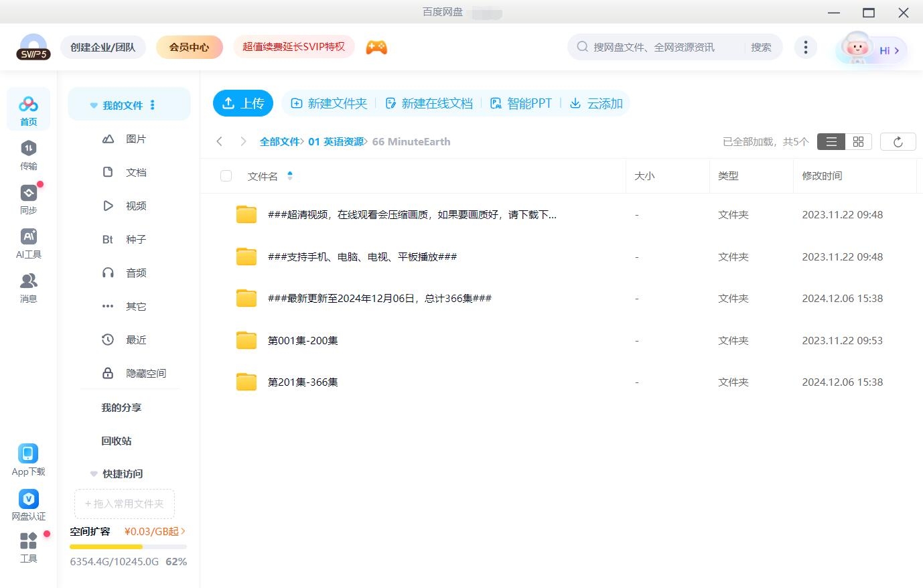Click the 搜索 search button

click(x=761, y=47)
